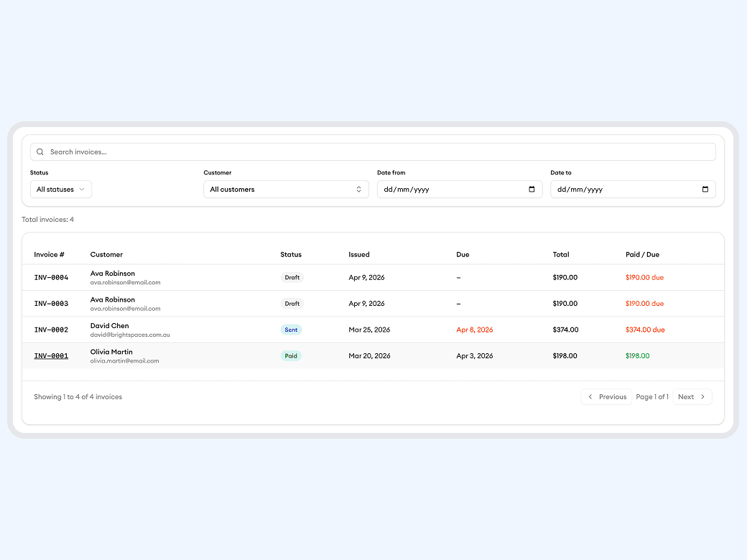Click the Status column header
Viewport: 747px width, 560px height.
click(x=291, y=254)
